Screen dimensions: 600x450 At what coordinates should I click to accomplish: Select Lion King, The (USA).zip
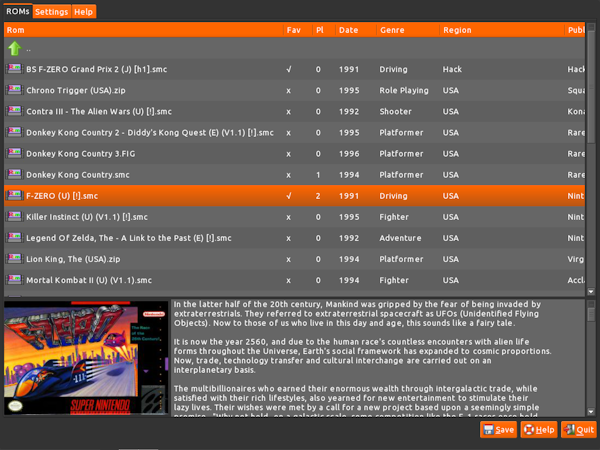pos(294,259)
